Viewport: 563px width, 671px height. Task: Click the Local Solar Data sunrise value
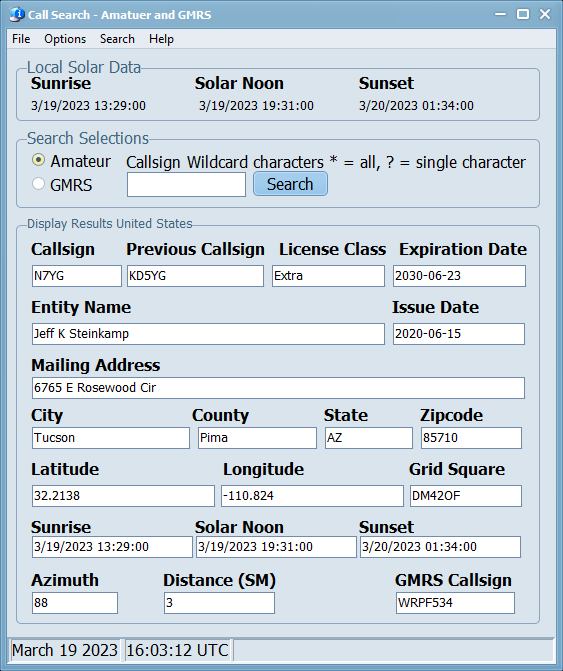coord(89,106)
